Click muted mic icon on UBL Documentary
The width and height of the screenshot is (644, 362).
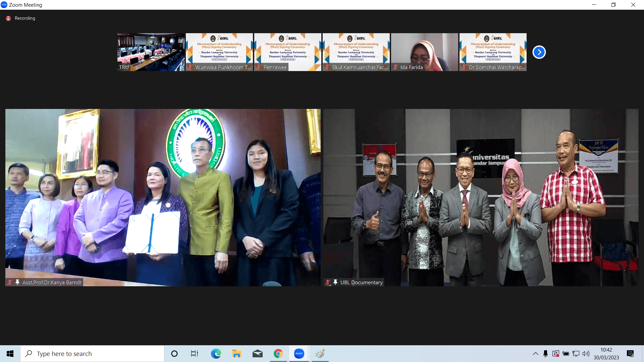[x=328, y=282]
